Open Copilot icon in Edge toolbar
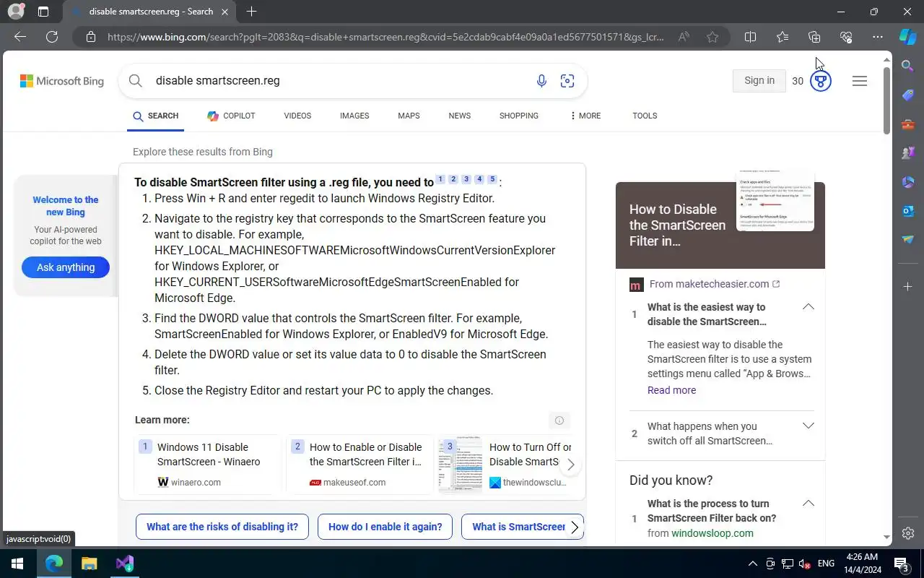The width and height of the screenshot is (924, 578). 908,37
